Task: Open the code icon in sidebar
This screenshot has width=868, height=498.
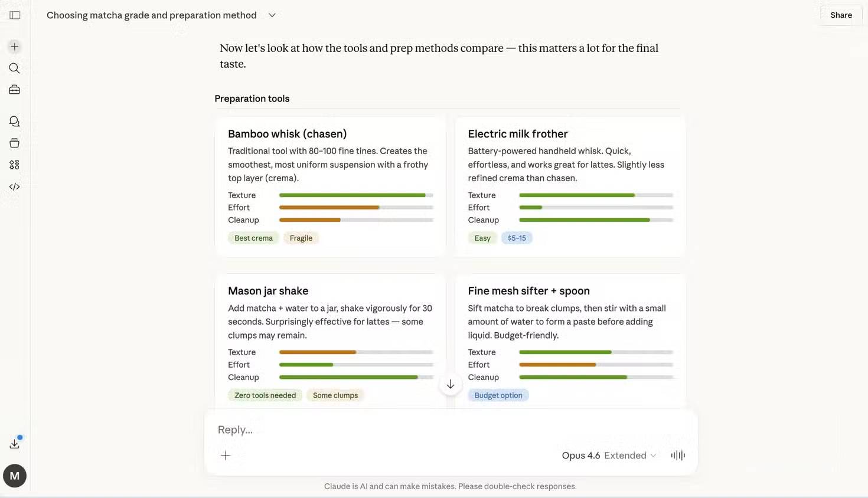Action: pyautogui.click(x=15, y=187)
